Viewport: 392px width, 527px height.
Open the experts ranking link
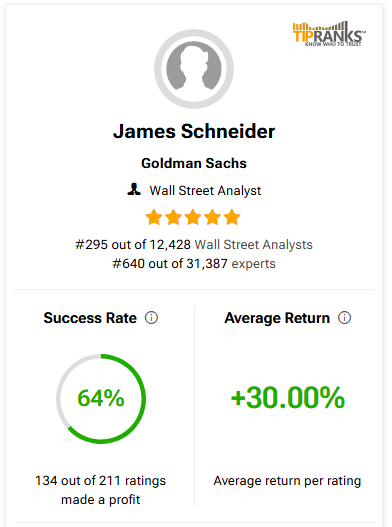253,264
